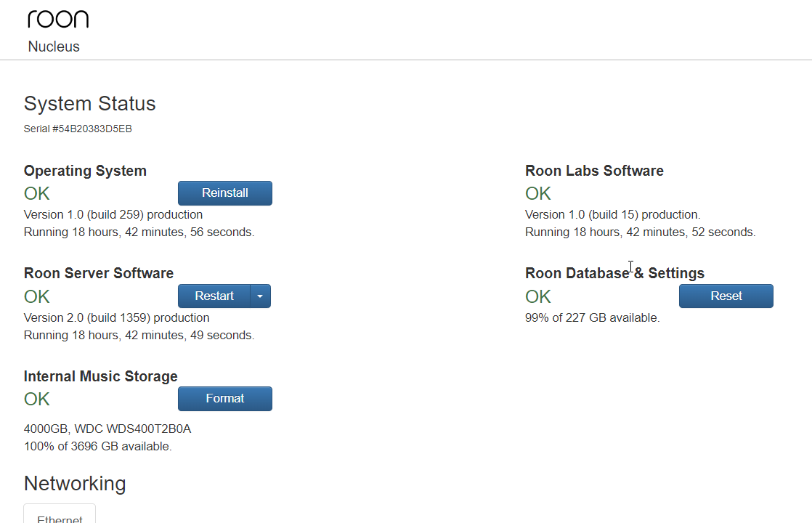Click the Nucleus label under the roon logo

tap(53, 46)
